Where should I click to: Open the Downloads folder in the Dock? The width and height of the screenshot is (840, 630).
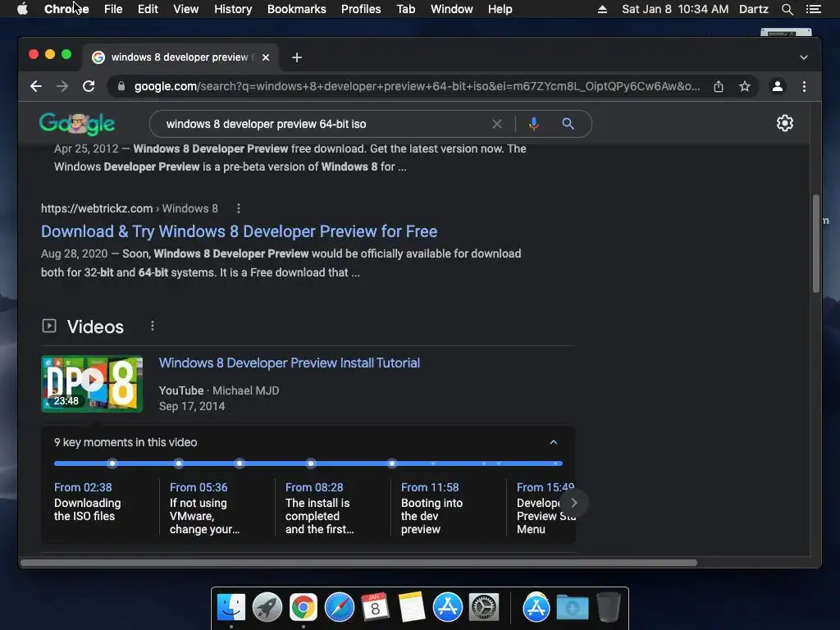click(x=572, y=608)
